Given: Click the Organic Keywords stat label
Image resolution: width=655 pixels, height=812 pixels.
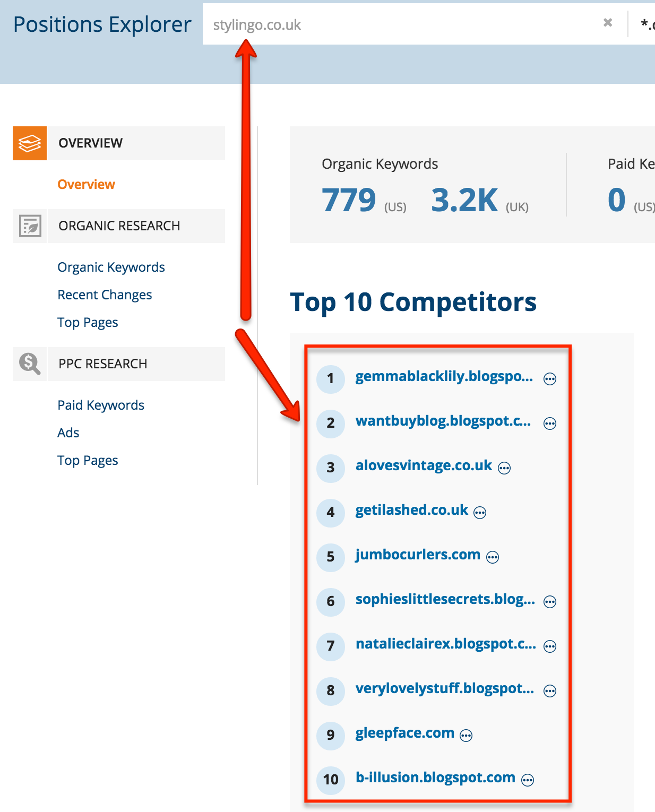Looking at the screenshot, I should 380,164.
